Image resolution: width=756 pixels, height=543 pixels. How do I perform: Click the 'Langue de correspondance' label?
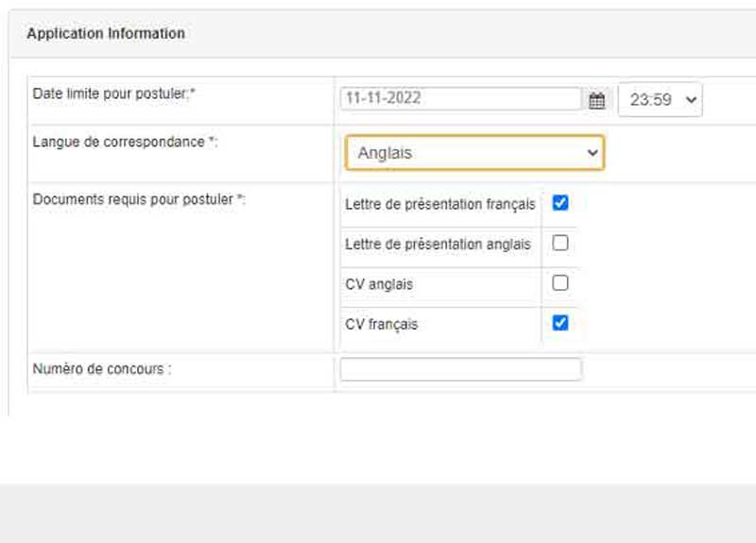[125, 143]
